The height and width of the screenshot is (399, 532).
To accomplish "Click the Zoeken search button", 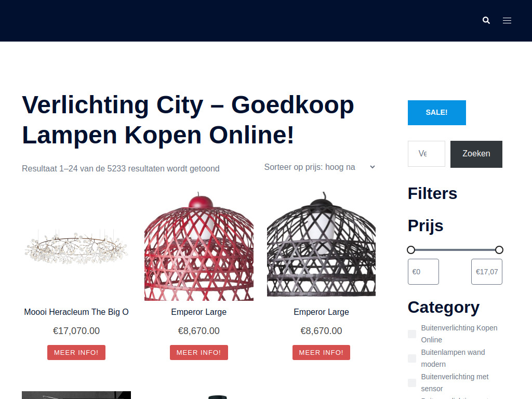I will point(476,154).
